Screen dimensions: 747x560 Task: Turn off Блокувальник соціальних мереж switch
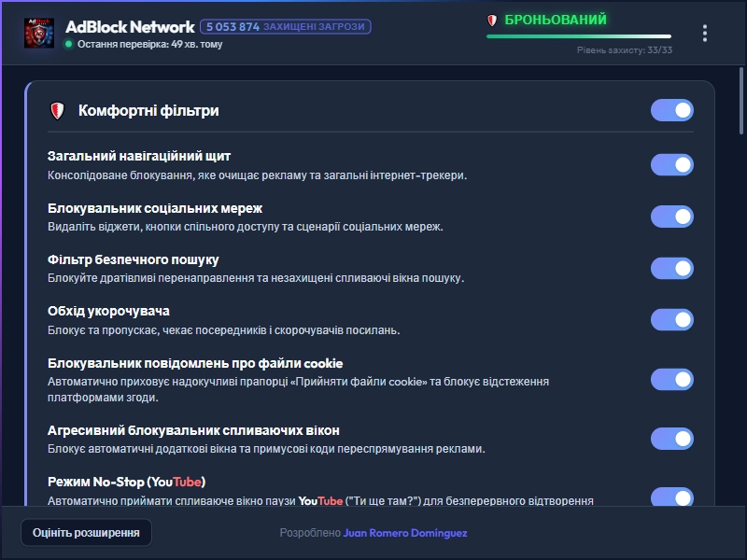click(671, 217)
